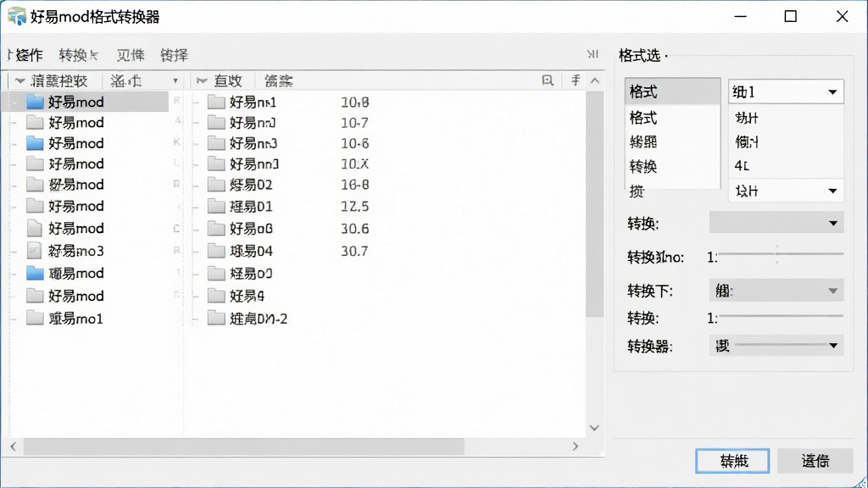
Task: Open the dropdown directly below the 4L item
Action: [x=786, y=191]
